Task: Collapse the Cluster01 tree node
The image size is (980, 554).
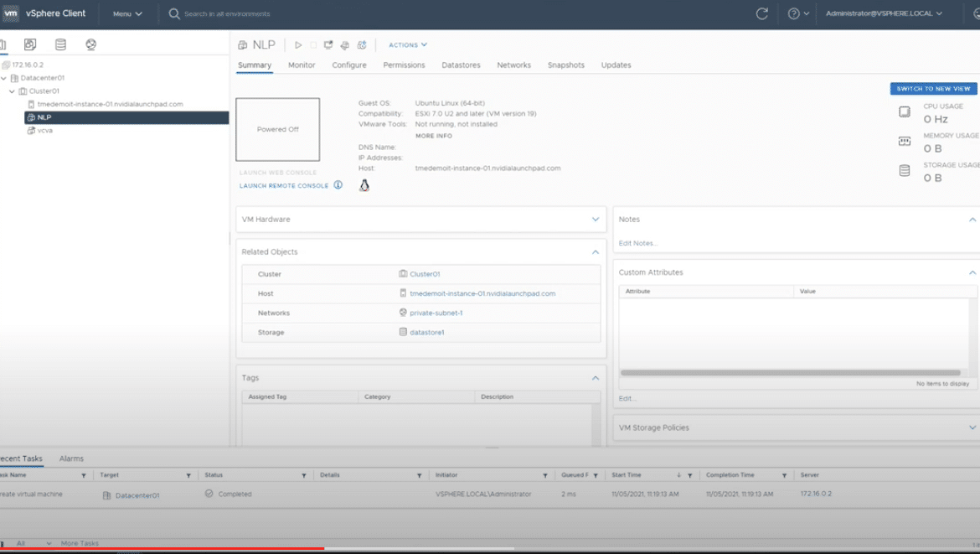Action: 12,91
